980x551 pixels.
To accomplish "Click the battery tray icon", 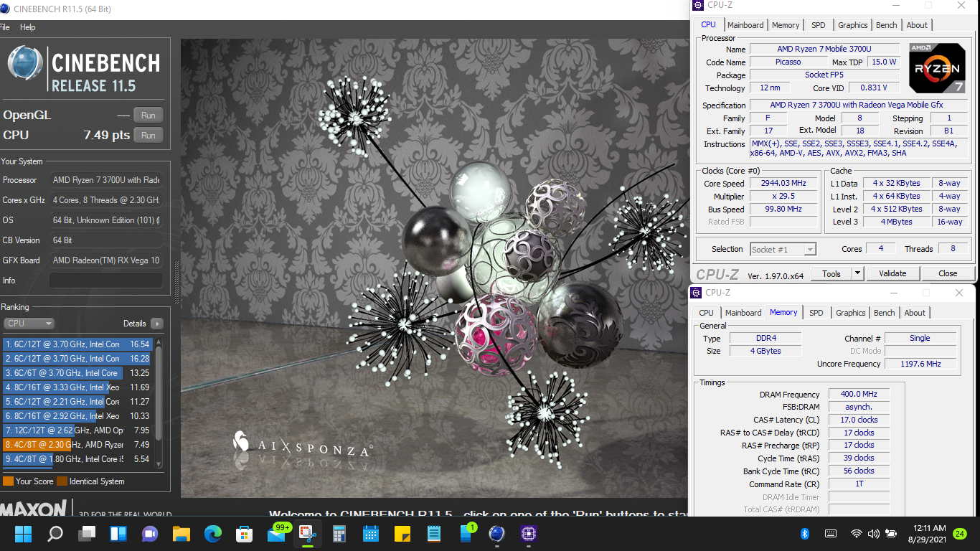I will pyautogui.click(x=891, y=534).
